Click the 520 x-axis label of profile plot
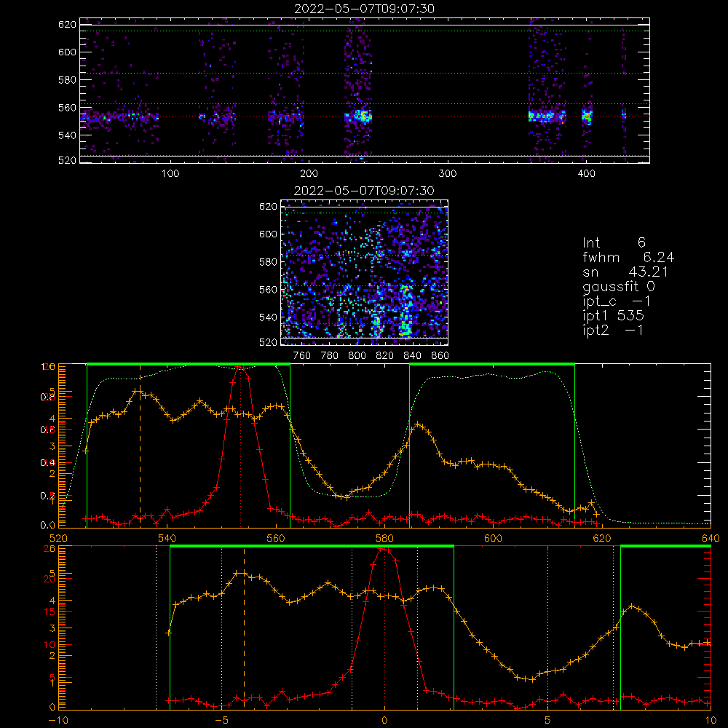728x728 pixels. pyautogui.click(x=58, y=538)
